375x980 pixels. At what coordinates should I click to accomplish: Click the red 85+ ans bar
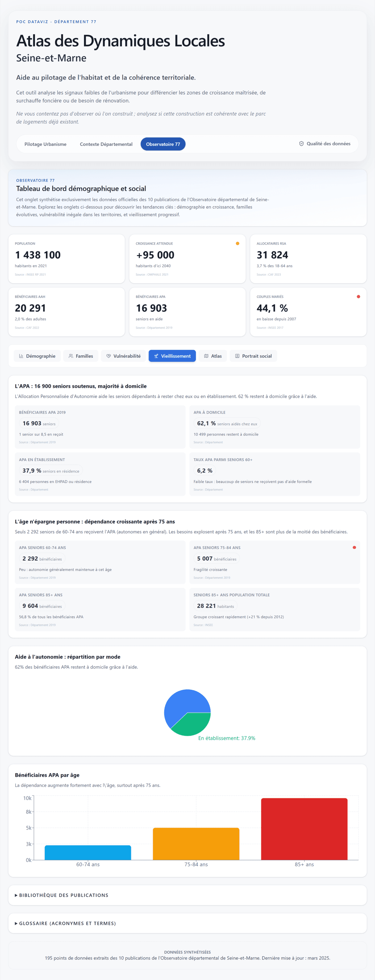click(x=304, y=829)
